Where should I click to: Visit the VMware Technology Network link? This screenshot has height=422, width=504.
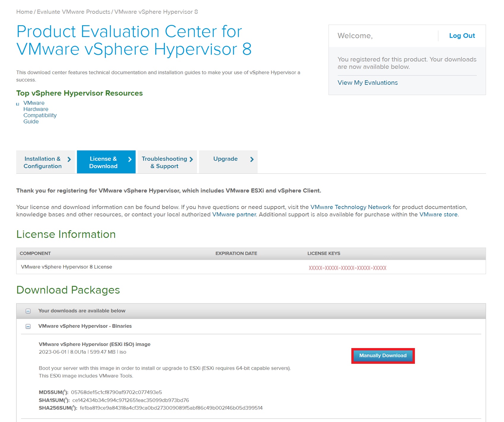click(350, 207)
